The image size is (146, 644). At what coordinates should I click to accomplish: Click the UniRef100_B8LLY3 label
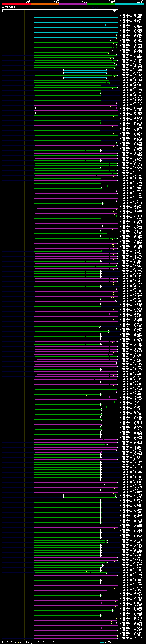[131, 42]
